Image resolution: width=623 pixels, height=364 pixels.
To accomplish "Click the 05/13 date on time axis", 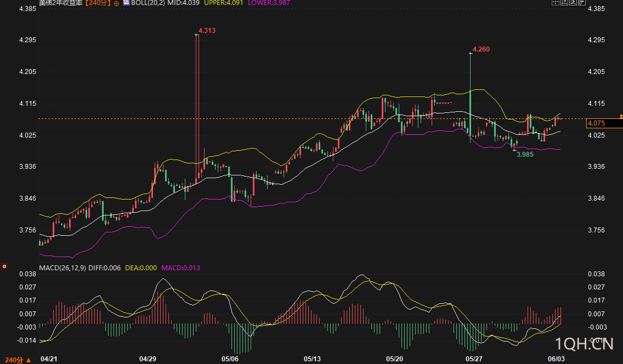I will point(312,359).
